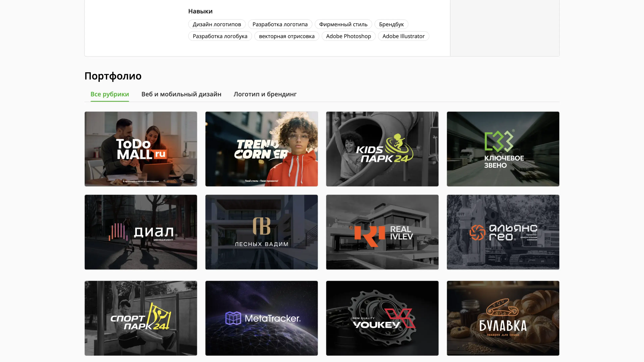Open the Trend Corner portfolio work
Viewport: 644px width, 362px height.
(x=261, y=149)
